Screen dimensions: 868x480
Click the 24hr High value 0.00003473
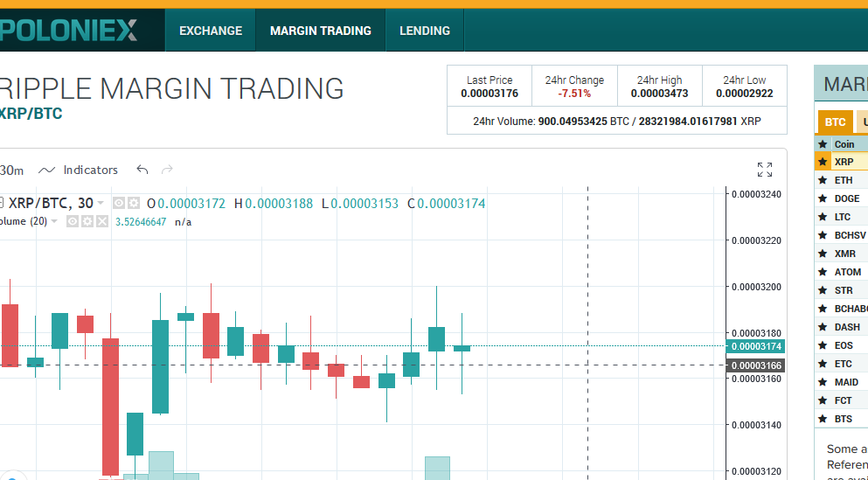coord(659,94)
